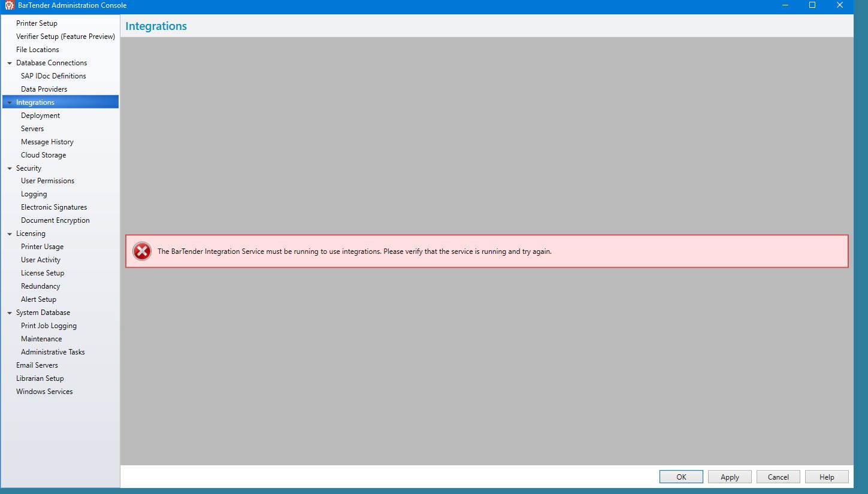Image resolution: width=868 pixels, height=494 pixels.
Task: Open Verifier Setup (Feature Preview)
Action: pyautogui.click(x=65, y=37)
